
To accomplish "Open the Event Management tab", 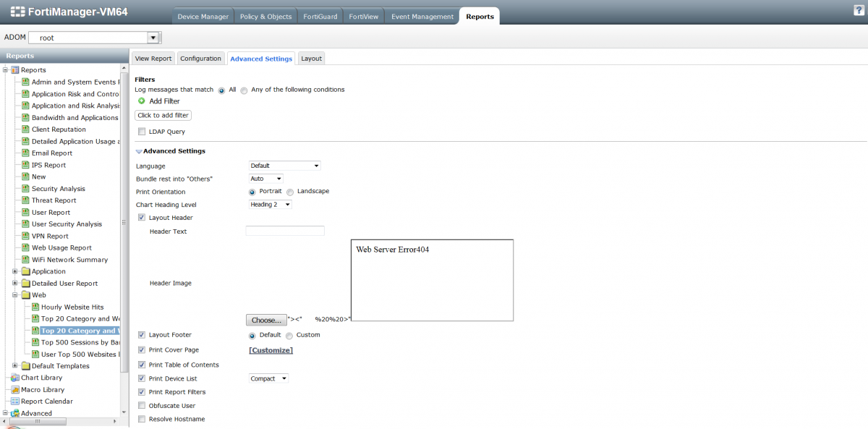I will [x=422, y=17].
